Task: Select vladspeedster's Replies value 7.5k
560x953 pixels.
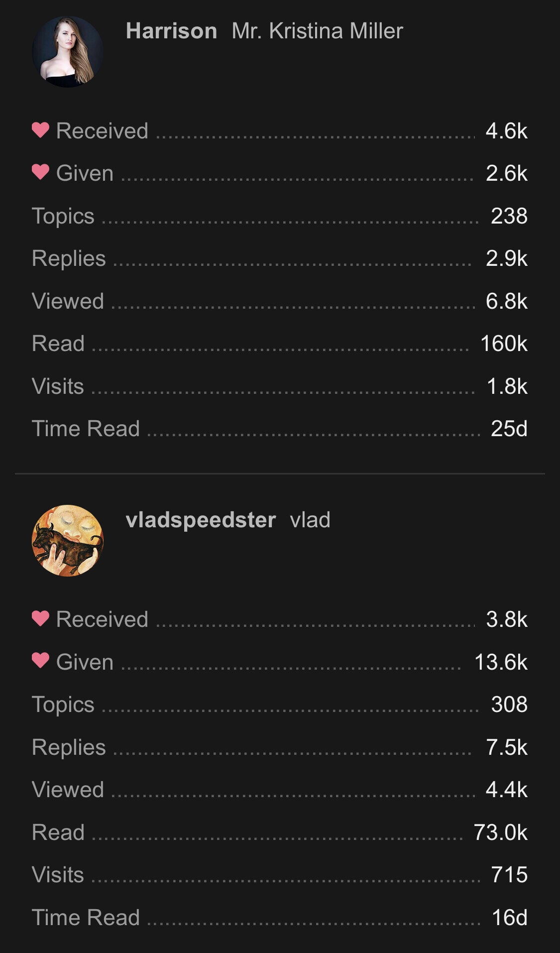Action: pos(507,747)
